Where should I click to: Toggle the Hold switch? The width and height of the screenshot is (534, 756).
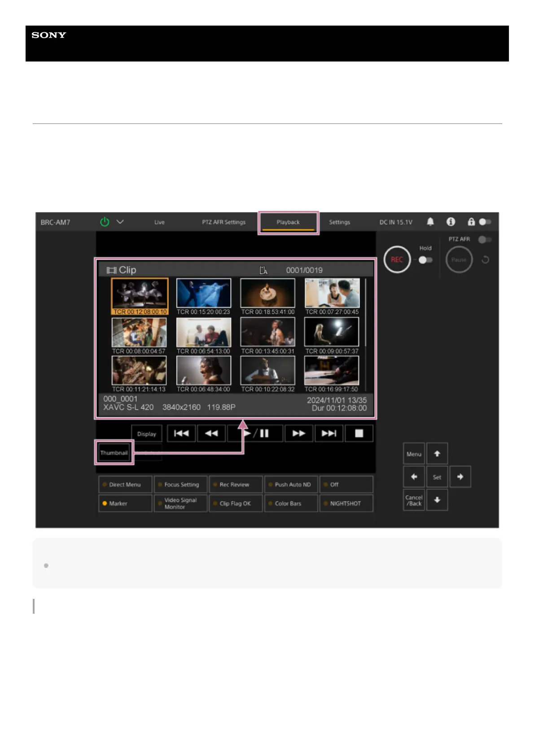click(425, 260)
